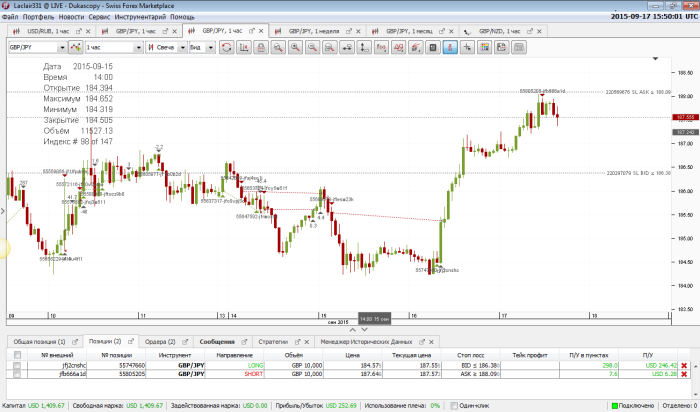This screenshot has width=700, height=412.
Task: Click the horizontal price marker tool icon
Action: point(347,47)
